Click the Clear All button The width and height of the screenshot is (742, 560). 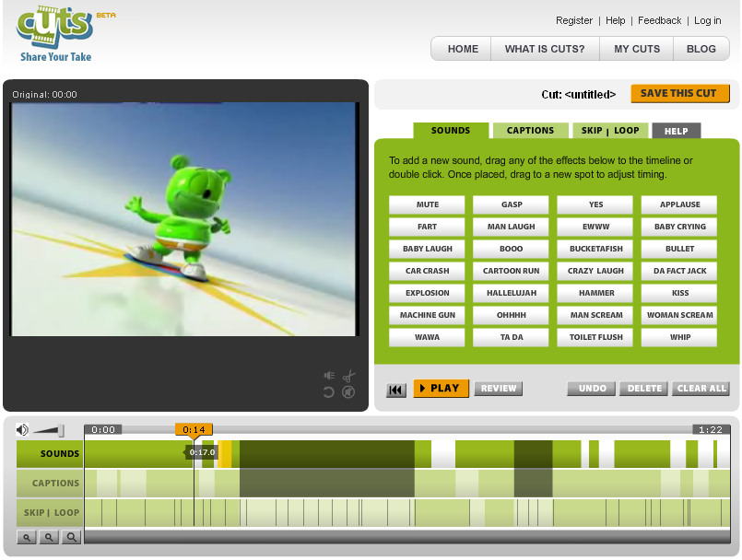click(x=701, y=389)
